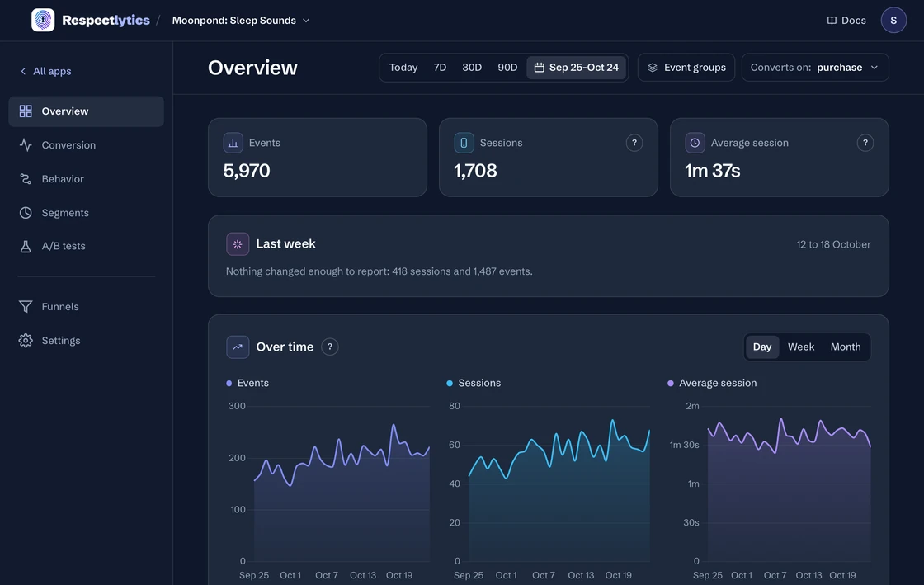
Task: Click the Average session line chart
Action: pyautogui.click(x=789, y=489)
